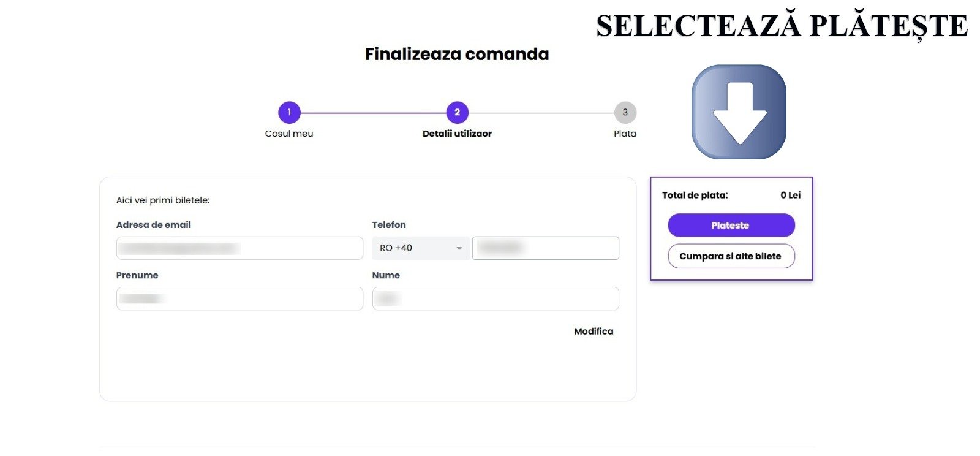
Task: Click the progress line between steps 2 and 3
Action: click(541, 113)
